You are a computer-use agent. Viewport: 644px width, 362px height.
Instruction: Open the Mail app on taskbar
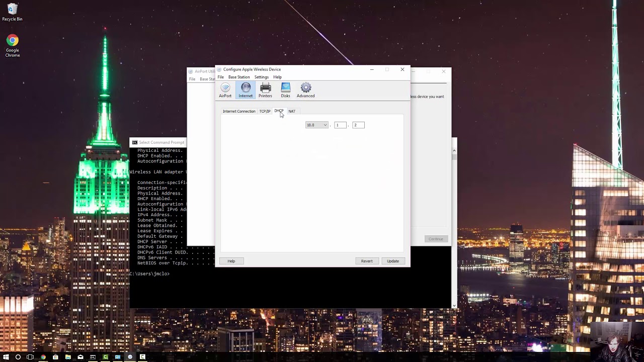[x=80, y=357]
